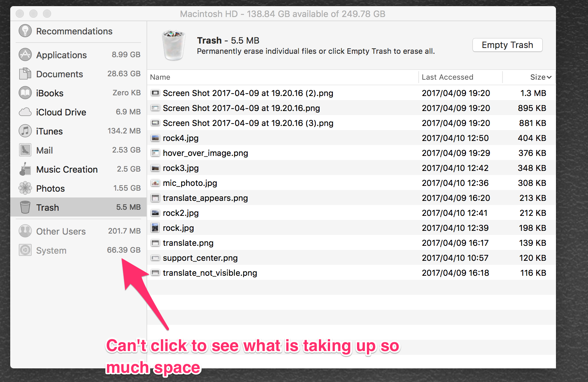588x382 pixels.
Task: Select the rock4.jpg file name
Action: point(181,138)
